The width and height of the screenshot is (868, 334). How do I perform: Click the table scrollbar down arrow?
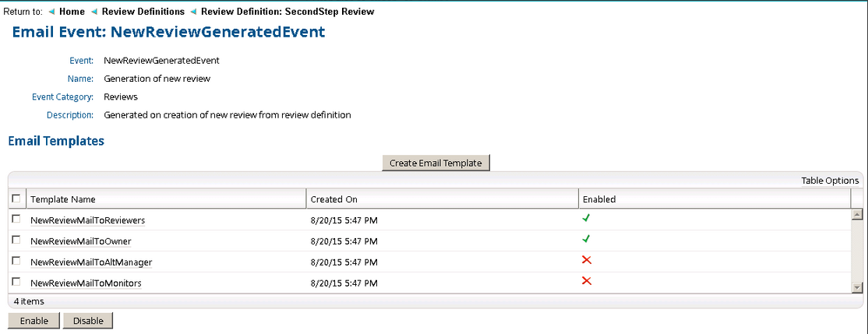[x=857, y=287]
